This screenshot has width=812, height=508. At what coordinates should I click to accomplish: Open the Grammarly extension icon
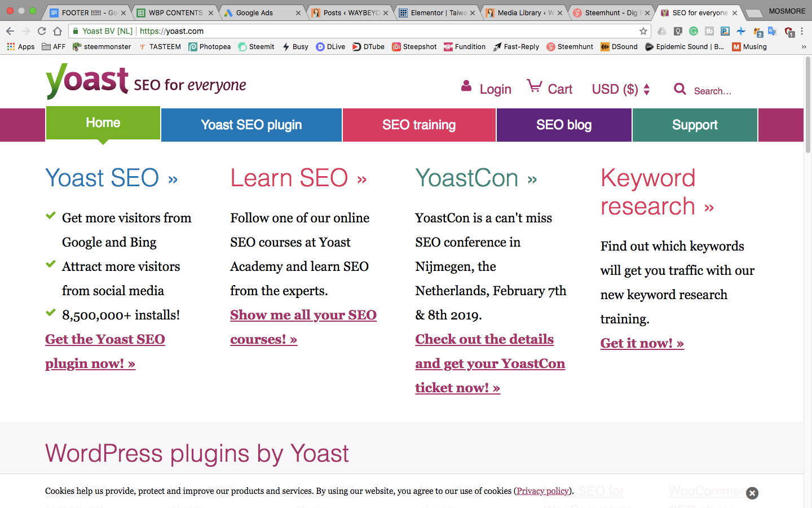coord(694,31)
